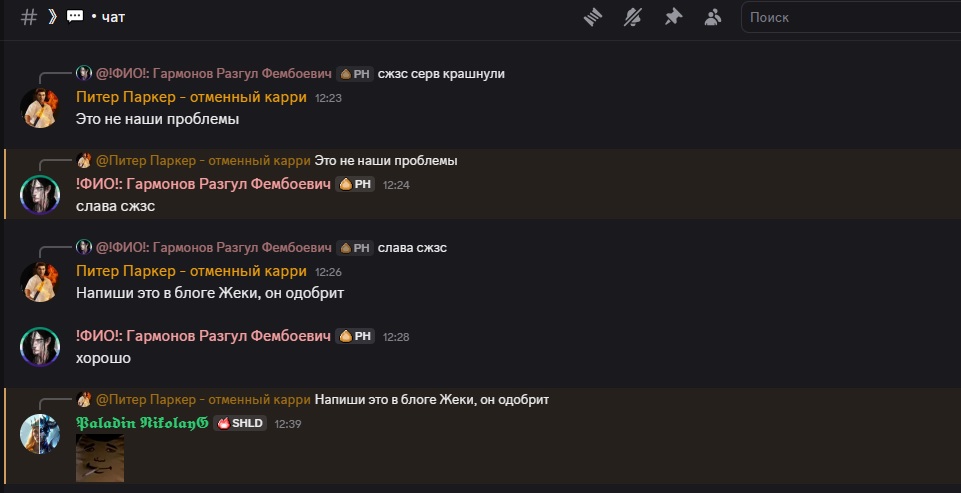
Task: Click the Paladin NikolayG username
Action: 141,423
